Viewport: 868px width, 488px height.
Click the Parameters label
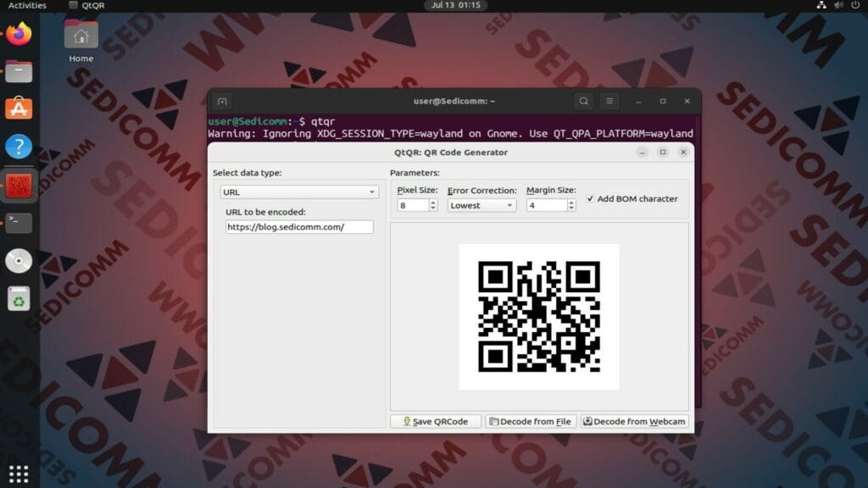(x=415, y=173)
